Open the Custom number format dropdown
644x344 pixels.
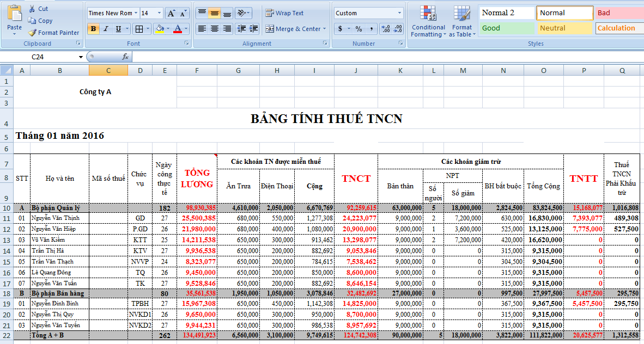click(x=399, y=13)
